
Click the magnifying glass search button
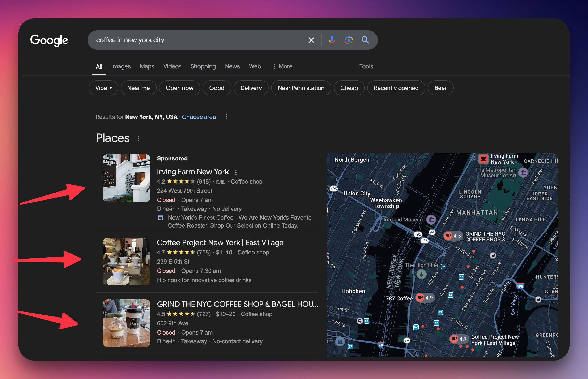tap(365, 40)
